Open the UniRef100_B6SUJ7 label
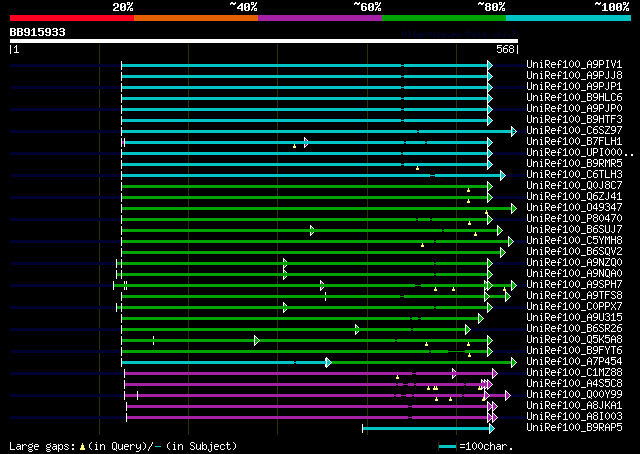This screenshot has width=640, height=454. (x=574, y=230)
